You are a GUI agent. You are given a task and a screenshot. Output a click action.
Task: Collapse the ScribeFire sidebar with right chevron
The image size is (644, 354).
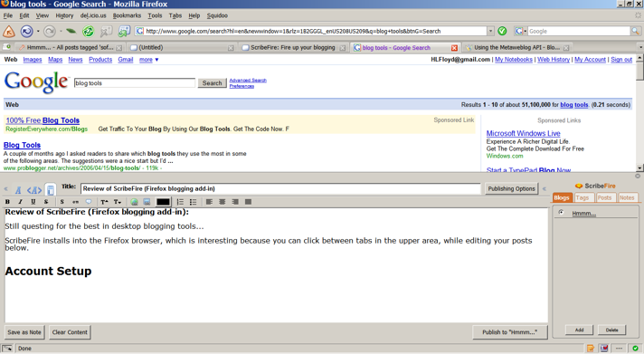545,189
